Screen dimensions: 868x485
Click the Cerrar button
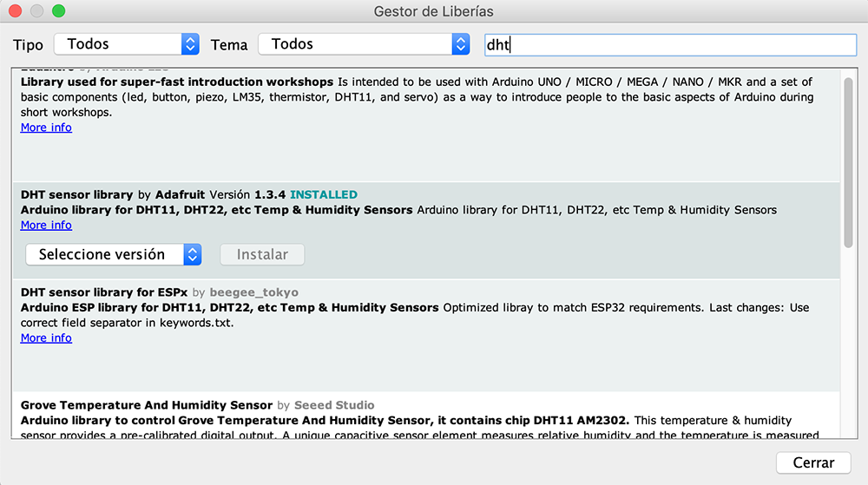pyautogui.click(x=813, y=462)
